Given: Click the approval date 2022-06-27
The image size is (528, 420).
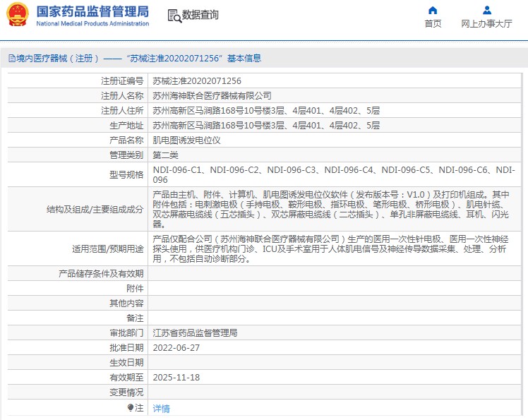Looking at the screenshot, I should [176, 347].
